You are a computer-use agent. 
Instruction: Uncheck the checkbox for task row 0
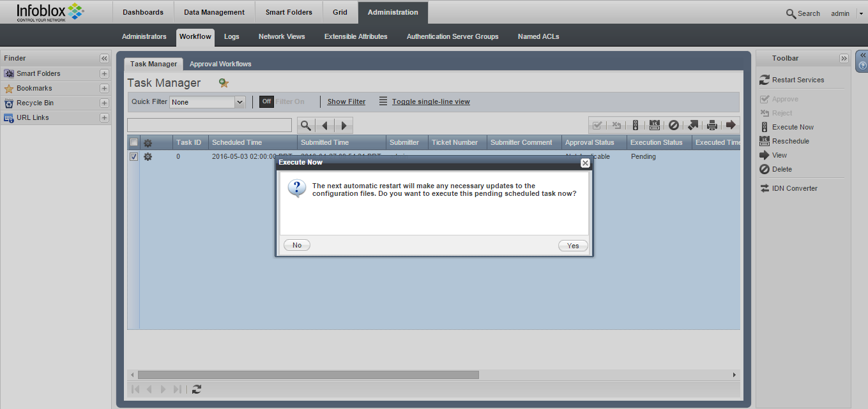[134, 157]
